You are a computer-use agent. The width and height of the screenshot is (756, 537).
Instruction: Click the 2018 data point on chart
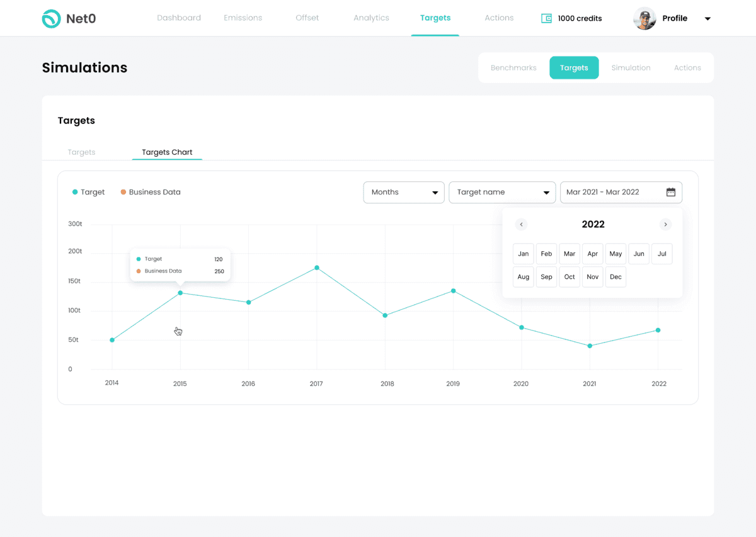(x=385, y=315)
